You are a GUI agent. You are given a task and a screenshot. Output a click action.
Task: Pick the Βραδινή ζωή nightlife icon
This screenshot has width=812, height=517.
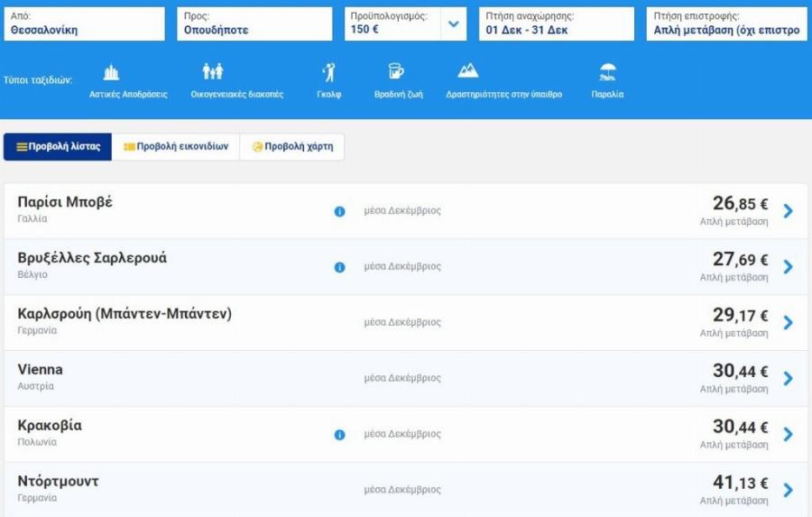tap(395, 72)
